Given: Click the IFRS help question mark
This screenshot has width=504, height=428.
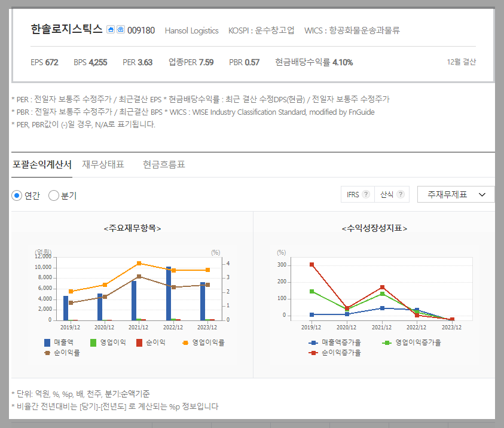Looking at the screenshot, I should coord(366,194).
